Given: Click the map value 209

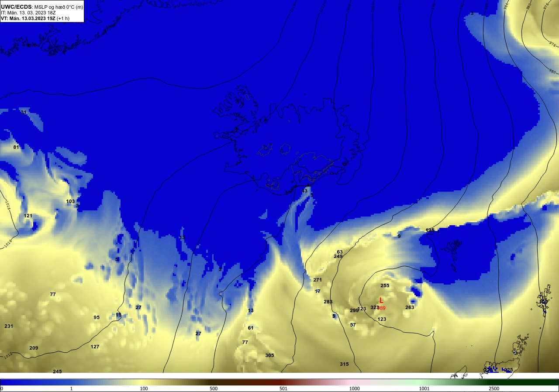Looking at the screenshot, I should click(34, 348).
